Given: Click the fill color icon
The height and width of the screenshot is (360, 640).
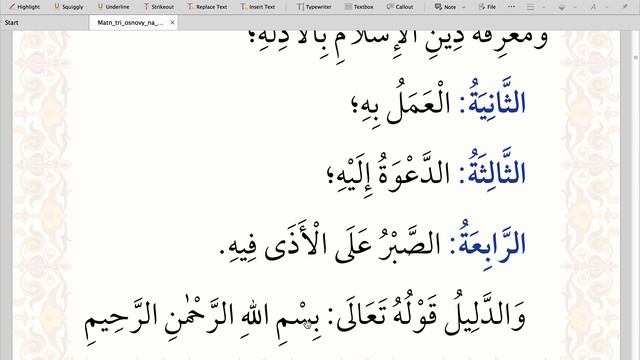Looking at the screenshot, I should pyautogui.click(x=562, y=7).
